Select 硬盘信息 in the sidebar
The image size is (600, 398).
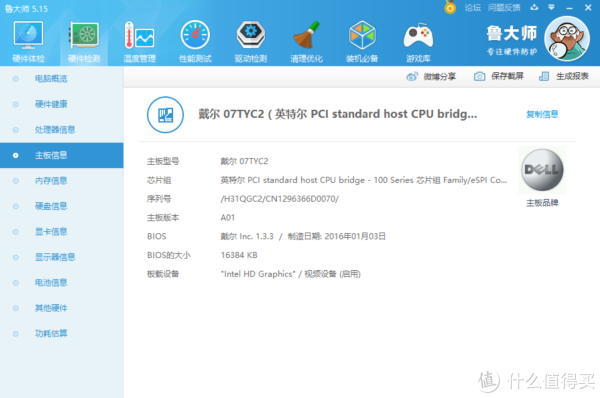pos(62,206)
